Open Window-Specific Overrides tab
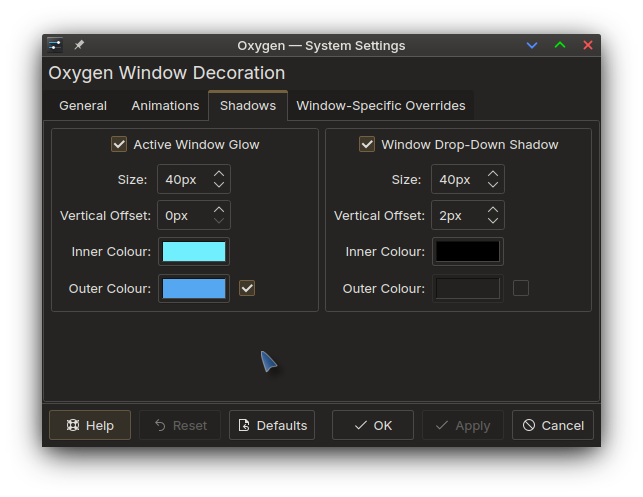This screenshot has width=643, height=497. click(381, 106)
